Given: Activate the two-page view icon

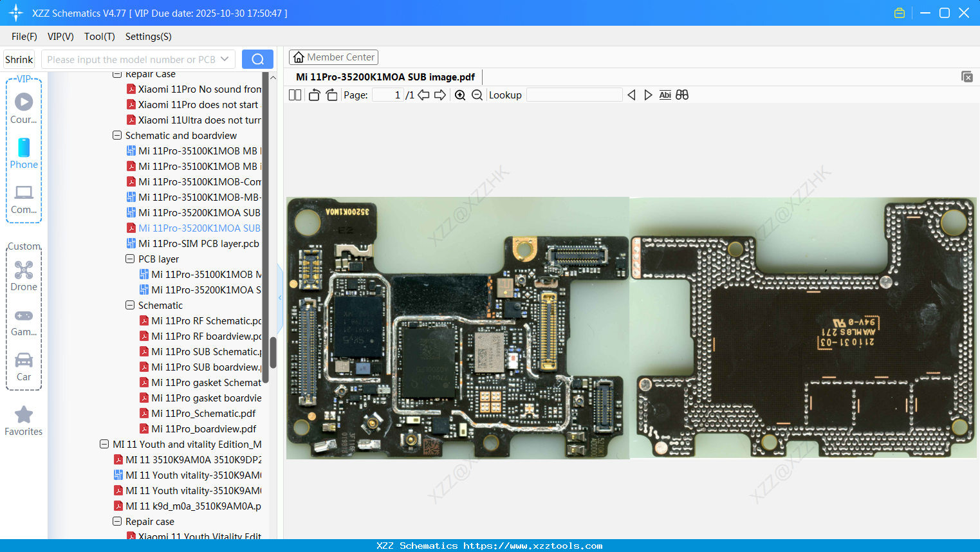Looking at the screenshot, I should tap(294, 95).
